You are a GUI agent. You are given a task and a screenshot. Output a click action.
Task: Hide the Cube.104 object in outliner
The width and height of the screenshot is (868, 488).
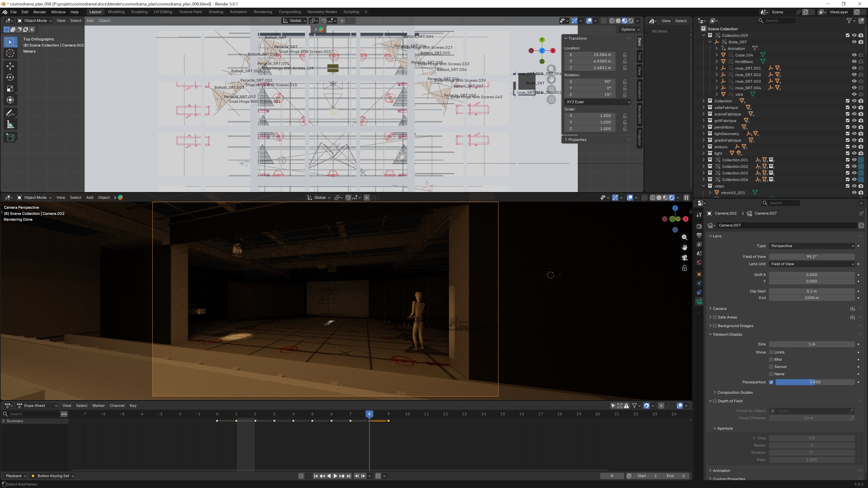pos(854,55)
